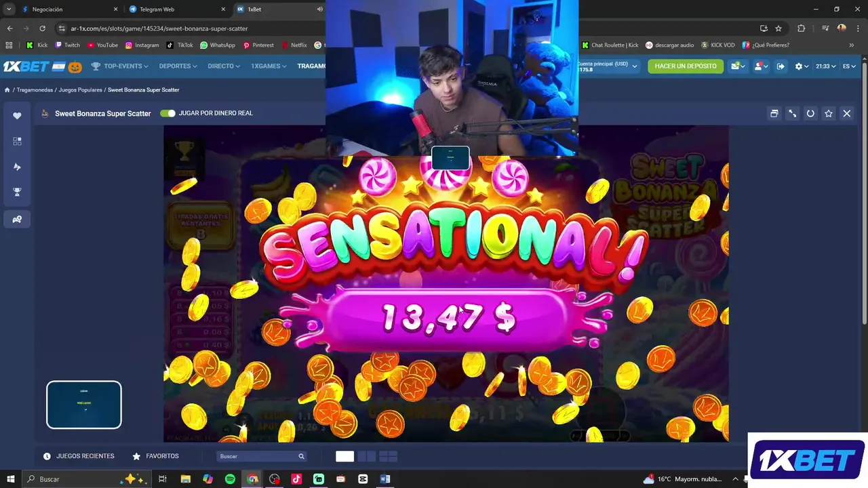Open the messages envelope dropdown
Image resolution: width=868 pixels, height=488 pixels.
[x=738, y=66]
